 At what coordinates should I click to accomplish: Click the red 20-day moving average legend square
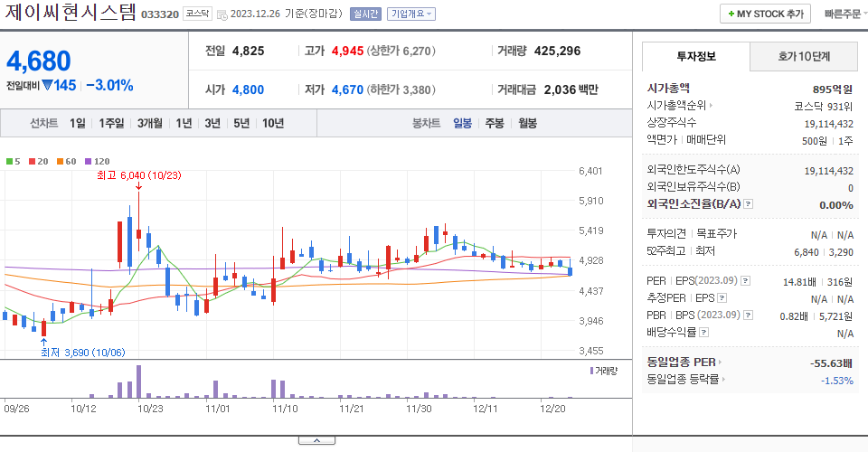click(32, 162)
